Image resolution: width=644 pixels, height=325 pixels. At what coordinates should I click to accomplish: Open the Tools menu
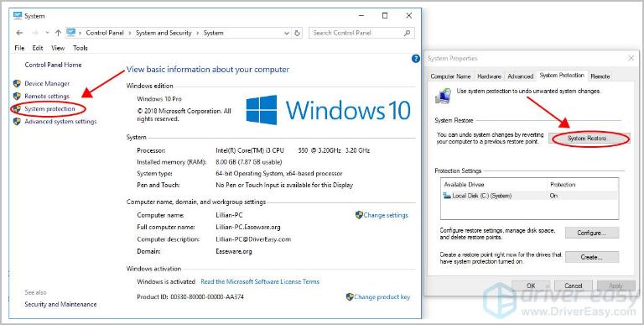point(80,48)
